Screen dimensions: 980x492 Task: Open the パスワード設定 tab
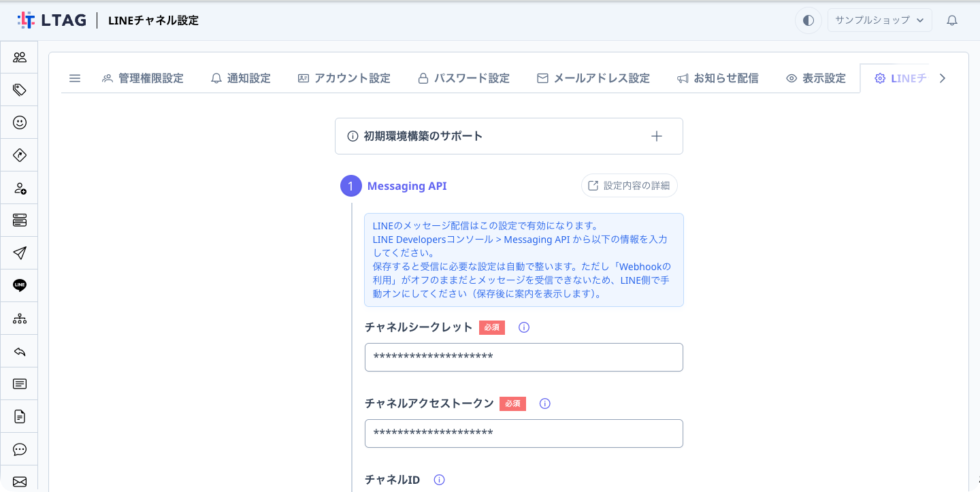coord(463,78)
